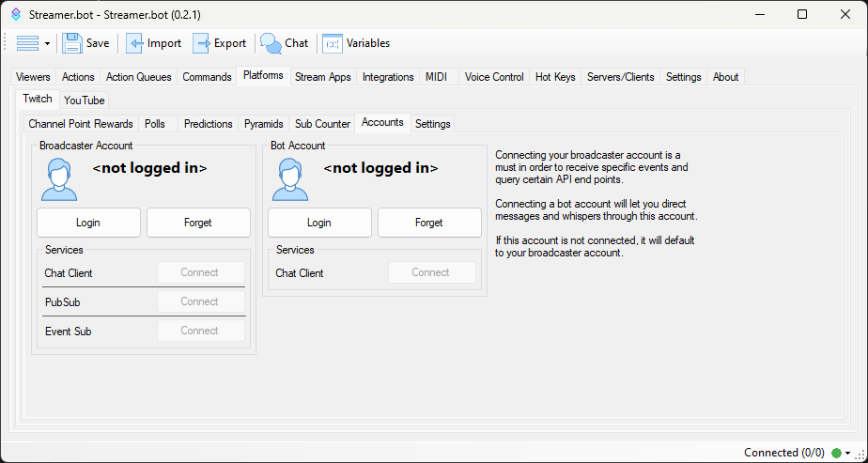Click the Save disk icon in toolbar
This screenshot has width=868, height=463.
tap(72, 43)
